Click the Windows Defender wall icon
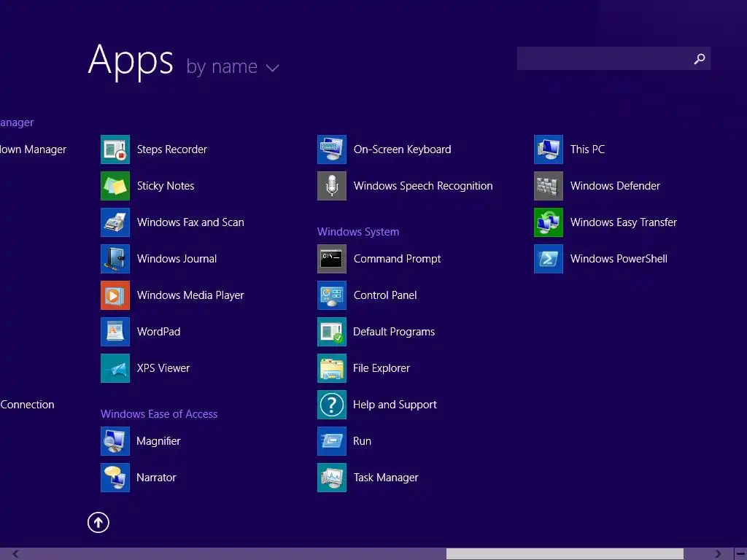Image resolution: width=747 pixels, height=560 pixels. tap(549, 186)
